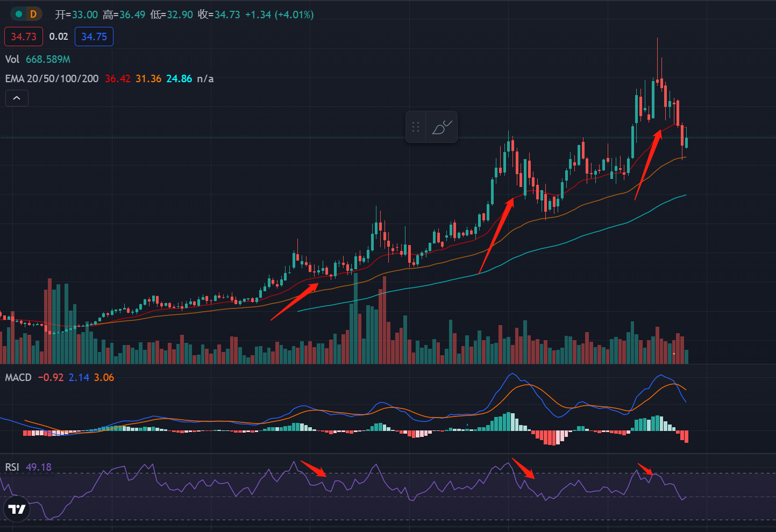This screenshot has height=532, width=776.
Task: Select the Vol indicator label
Action: pyautogui.click(x=12, y=59)
